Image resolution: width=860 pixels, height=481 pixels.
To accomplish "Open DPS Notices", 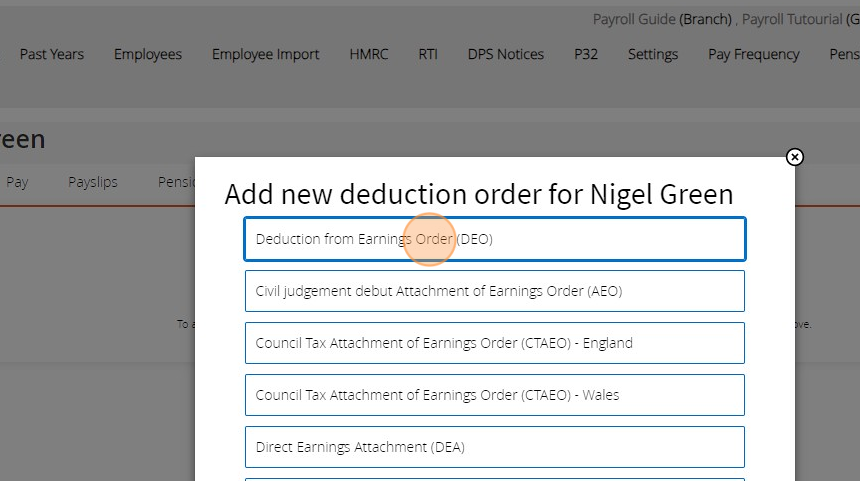I will pos(506,54).
